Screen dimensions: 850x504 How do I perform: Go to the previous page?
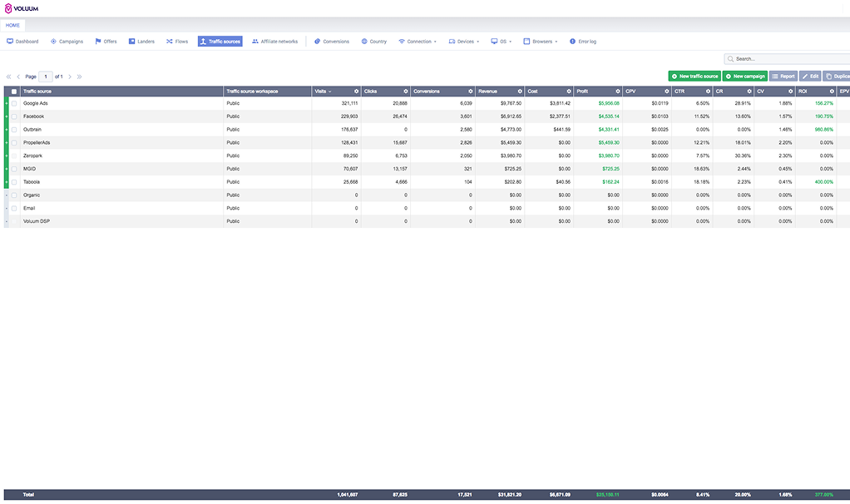tap(18, 77)
